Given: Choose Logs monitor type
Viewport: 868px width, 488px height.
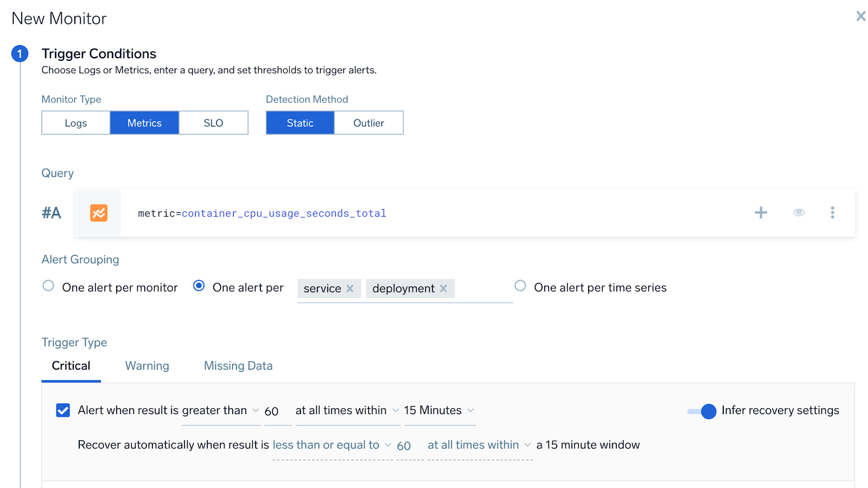Looking at the screenshot, I should [76, 123].
